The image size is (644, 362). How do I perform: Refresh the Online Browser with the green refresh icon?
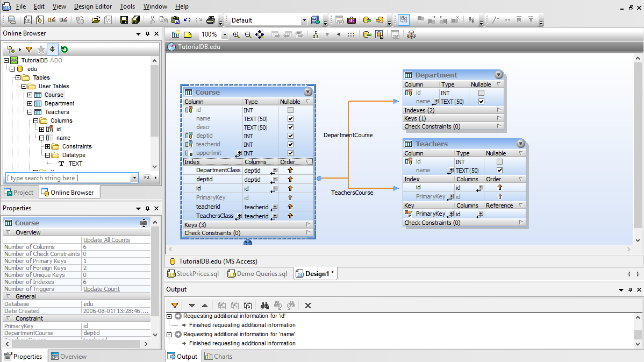64,49
